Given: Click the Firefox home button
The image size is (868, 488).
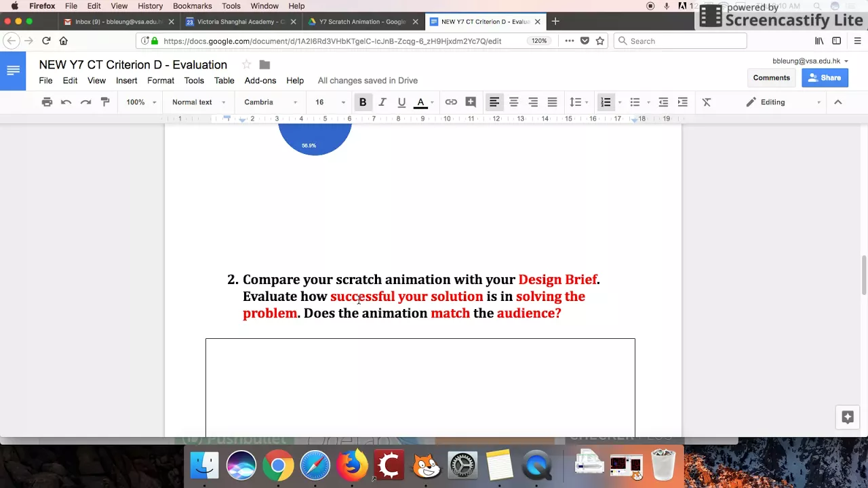Looking at the screenshot, I should click(x=64, y=41).
